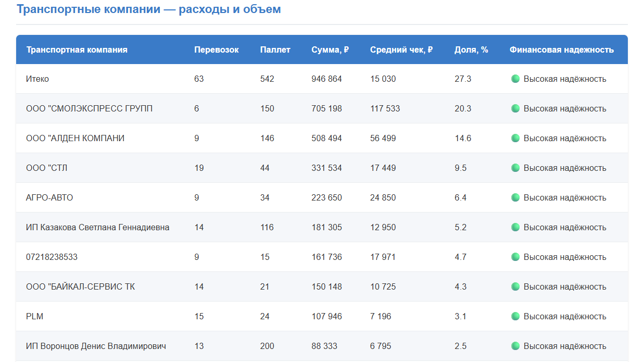Click the "Средний чек, ₽" column header
644x362 pixels.
[x=401, y=50]
